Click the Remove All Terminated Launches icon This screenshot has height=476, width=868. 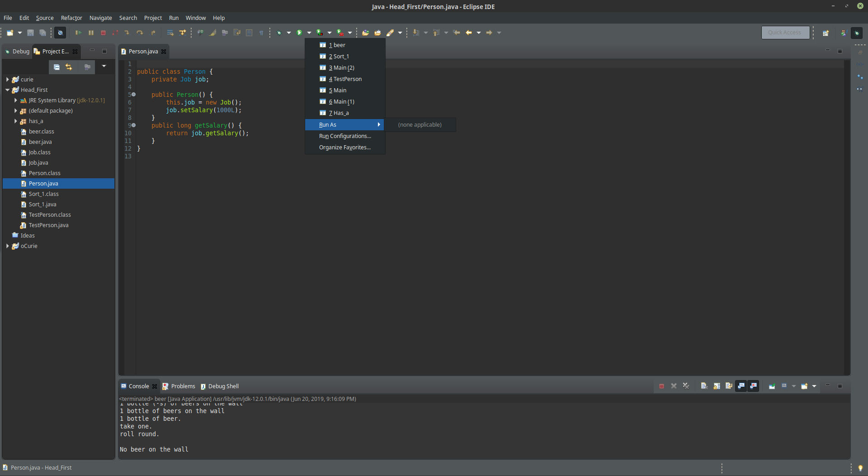[686, 386]
